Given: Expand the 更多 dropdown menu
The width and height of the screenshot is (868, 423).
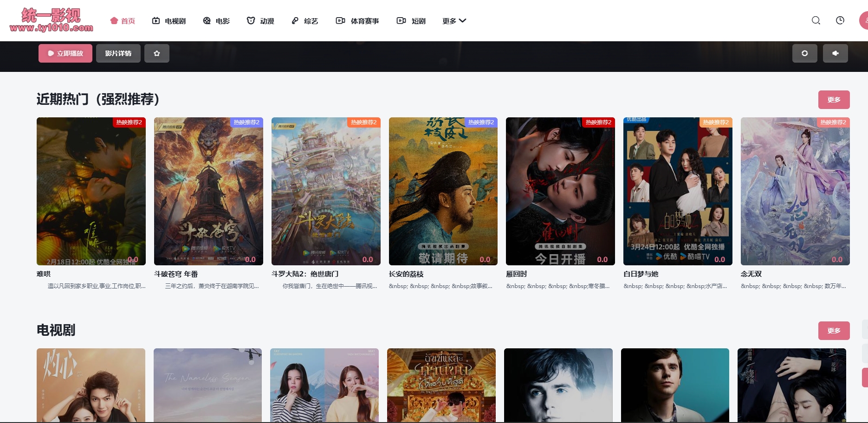Looking at the screenshot, I should 454,21.
